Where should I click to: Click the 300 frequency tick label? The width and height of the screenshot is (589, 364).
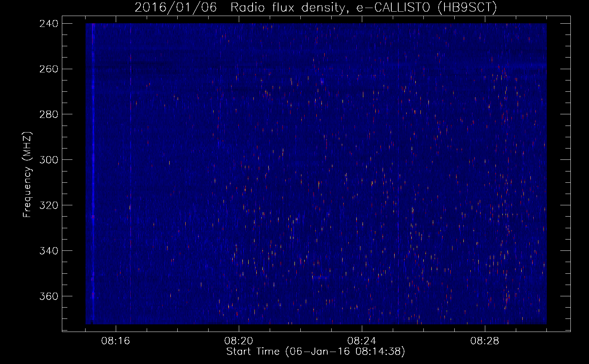click(x=49, y=160)
